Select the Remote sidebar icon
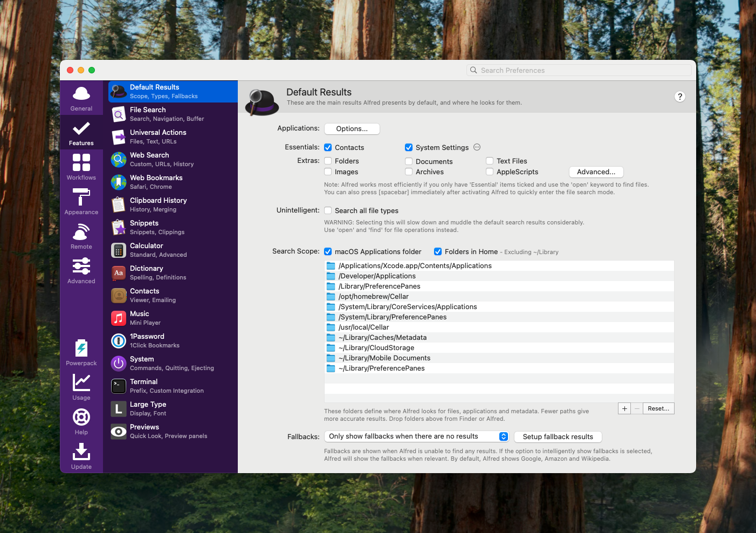The width and height of the screenshot is (756, 533). coord(81,232)
